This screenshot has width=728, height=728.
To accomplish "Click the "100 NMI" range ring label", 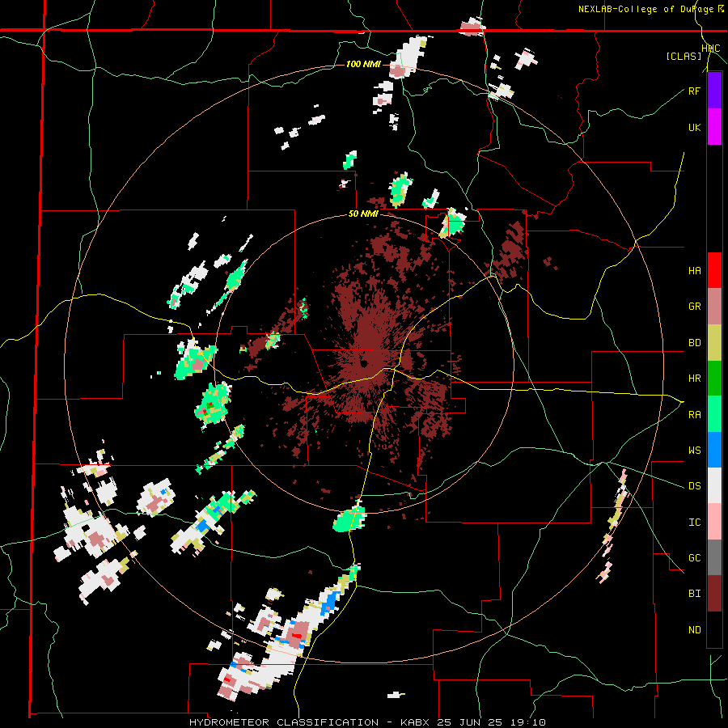I will (363, 64).
